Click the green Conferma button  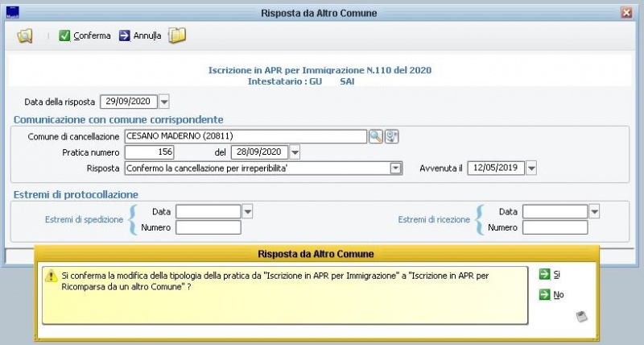click(85, 35)
